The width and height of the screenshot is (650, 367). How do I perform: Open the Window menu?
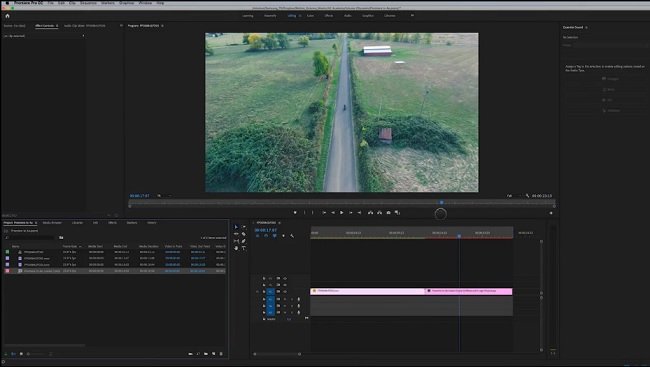tap(145, 3)
